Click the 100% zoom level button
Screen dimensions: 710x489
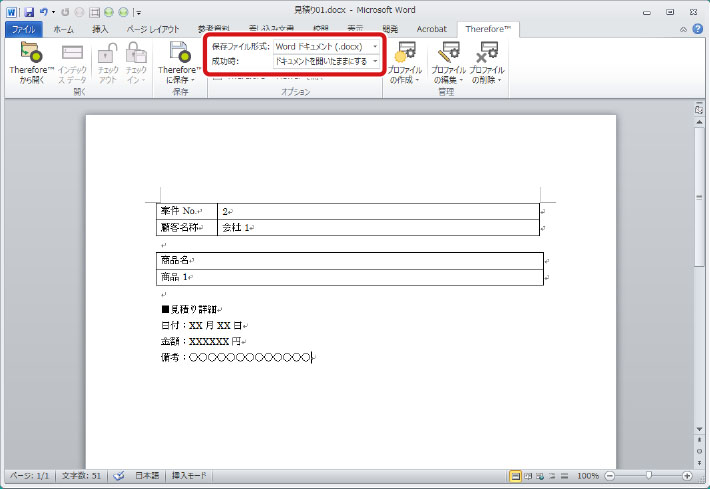[588, 476]
